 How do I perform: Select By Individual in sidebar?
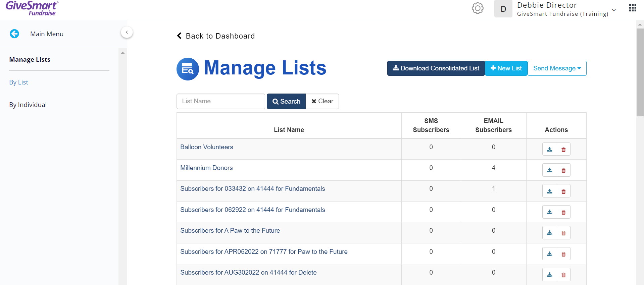(x=28, y=105)
